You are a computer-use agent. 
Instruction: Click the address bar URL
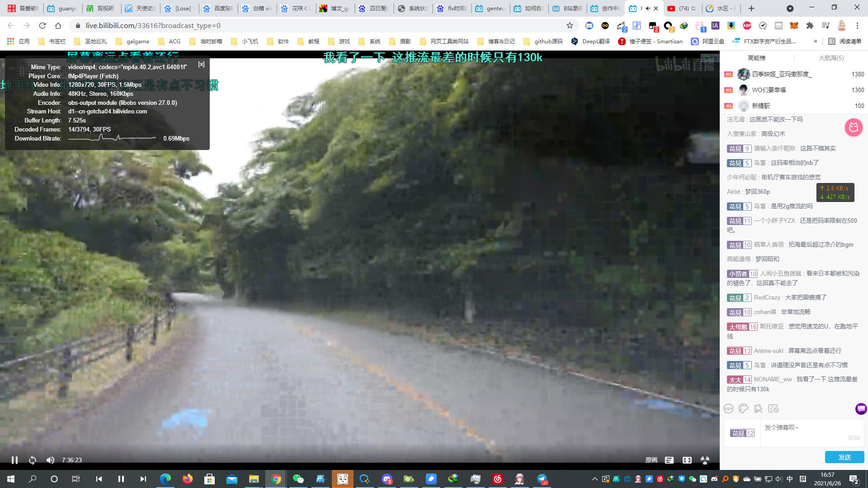point(153,25)
